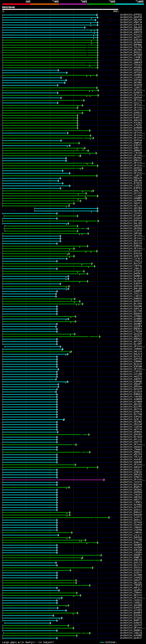Select UniRef100_Q8NAS7 label
146x644 pixels.
(x=131, y=151)
